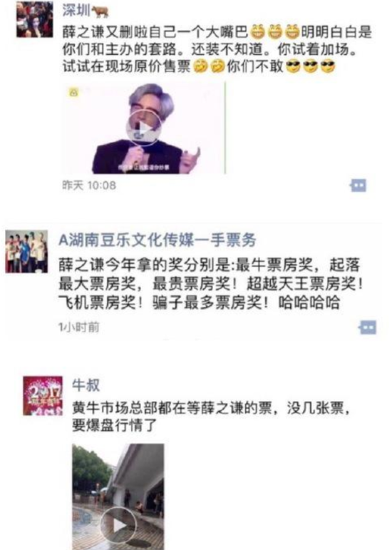
Task: Tap the lock icon on video thumbnail
Action: (73, 93)
